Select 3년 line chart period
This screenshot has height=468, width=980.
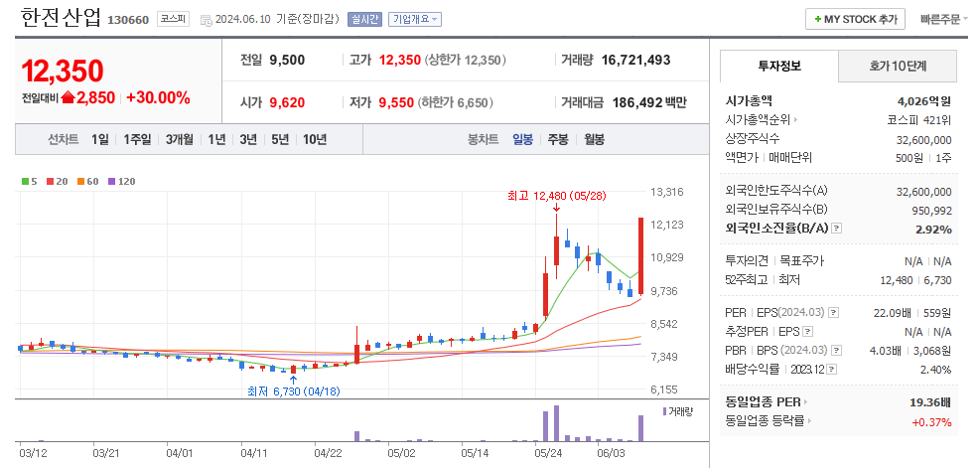[248, 139]
